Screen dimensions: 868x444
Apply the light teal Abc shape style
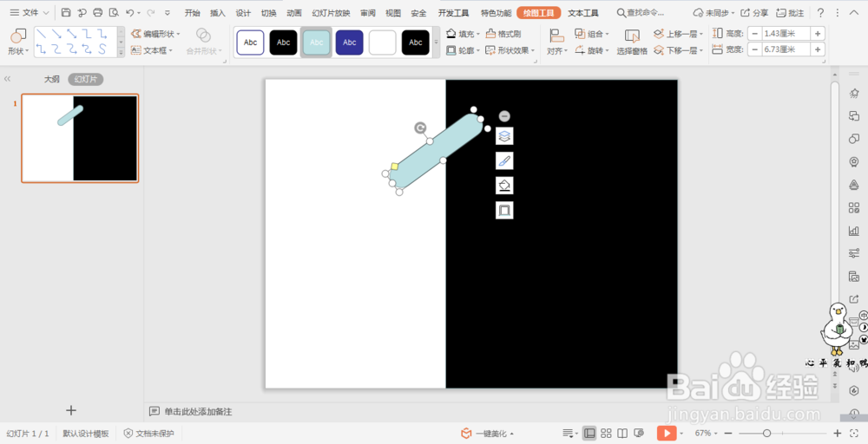316,42
